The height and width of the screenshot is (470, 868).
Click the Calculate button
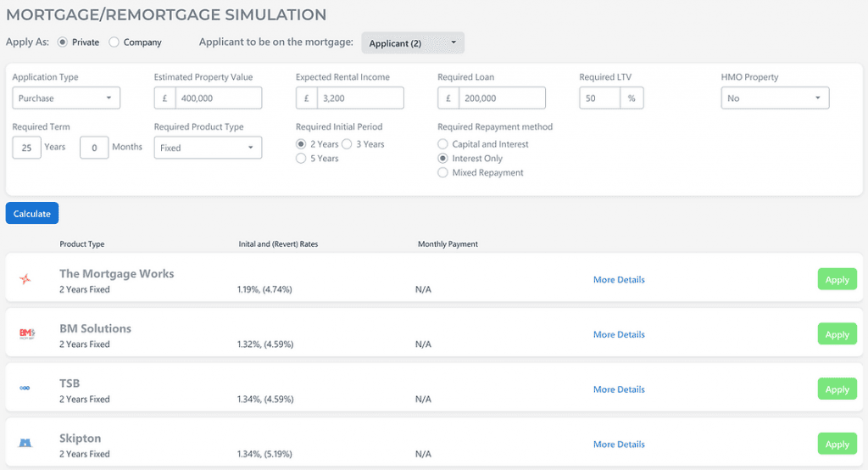click(x=32, y=214)
